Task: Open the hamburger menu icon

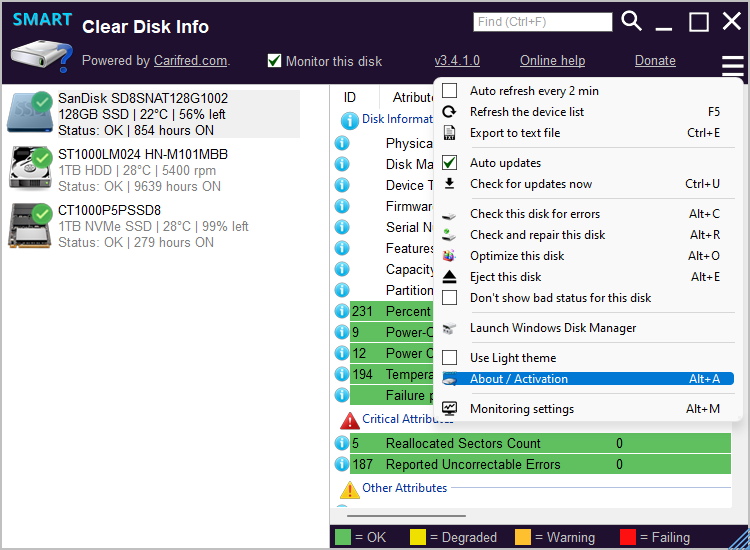Action: [733, 66]
